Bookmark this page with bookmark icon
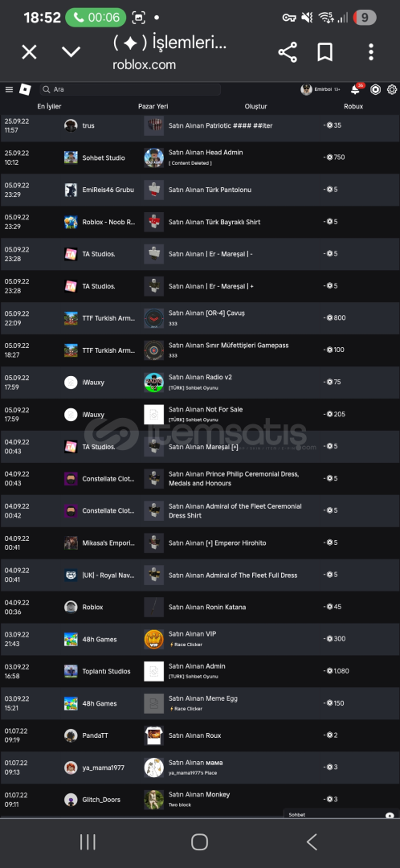This screenshot has height=868, width=400. pyautogui.click(x=324, y=52)
